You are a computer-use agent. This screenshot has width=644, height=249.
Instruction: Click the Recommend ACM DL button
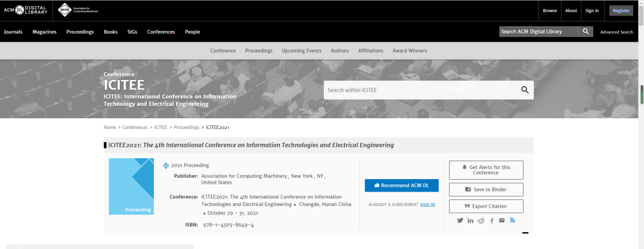(x=402, y=186)
